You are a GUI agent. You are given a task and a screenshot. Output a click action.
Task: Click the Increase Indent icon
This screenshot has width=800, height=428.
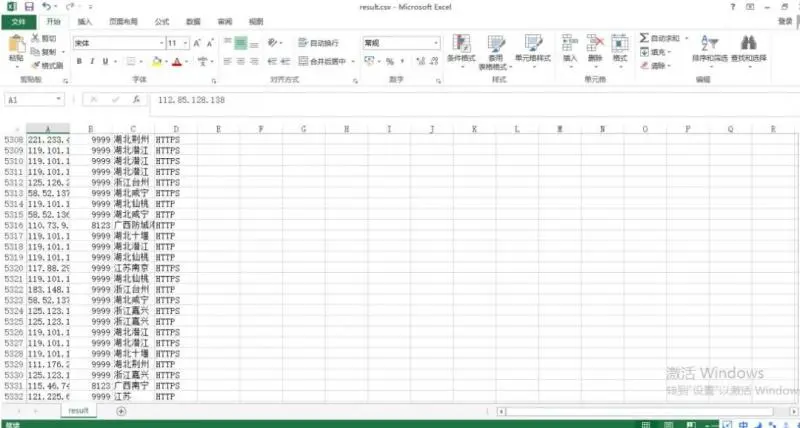point(285,61)
